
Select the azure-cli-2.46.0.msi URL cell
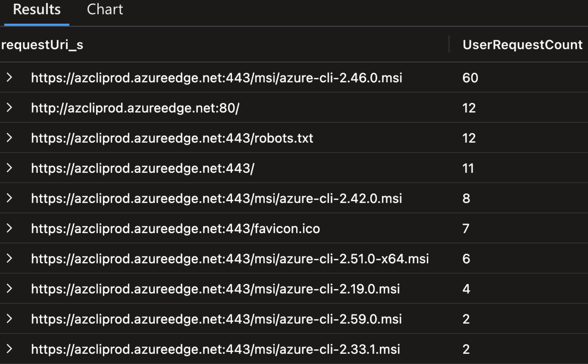[217, 78]
